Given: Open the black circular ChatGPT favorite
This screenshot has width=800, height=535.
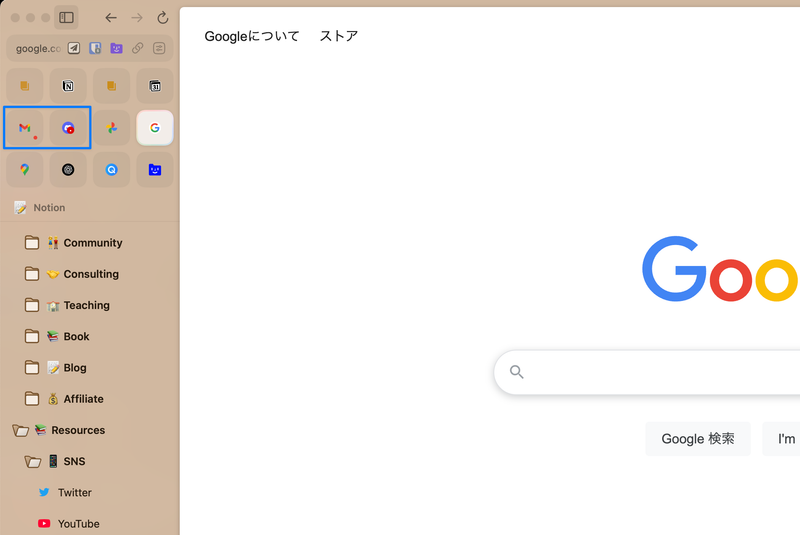Looking at the screenshot, I should click(68, 169).
